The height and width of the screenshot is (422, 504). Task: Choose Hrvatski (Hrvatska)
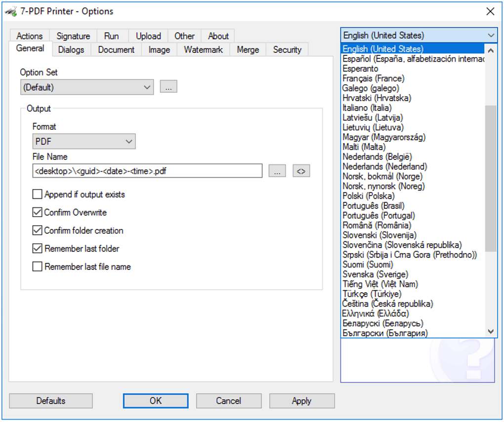tap(413, 98)
